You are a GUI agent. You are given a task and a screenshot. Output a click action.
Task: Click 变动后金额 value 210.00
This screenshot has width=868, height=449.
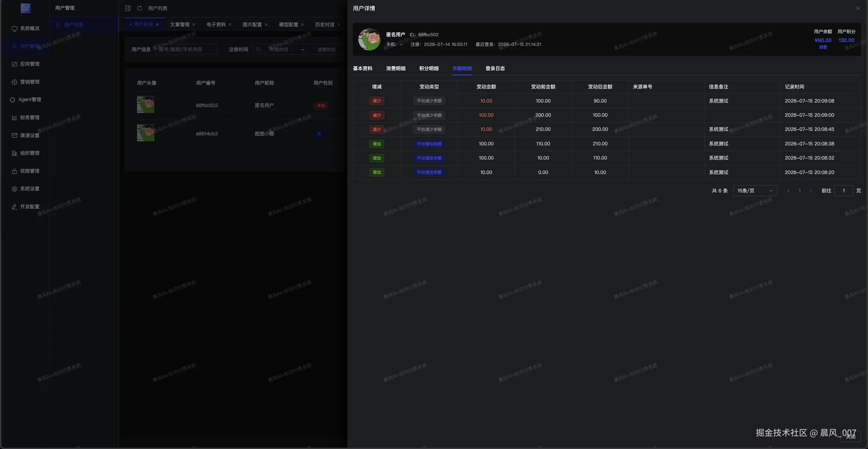click(x=600, y=144)
